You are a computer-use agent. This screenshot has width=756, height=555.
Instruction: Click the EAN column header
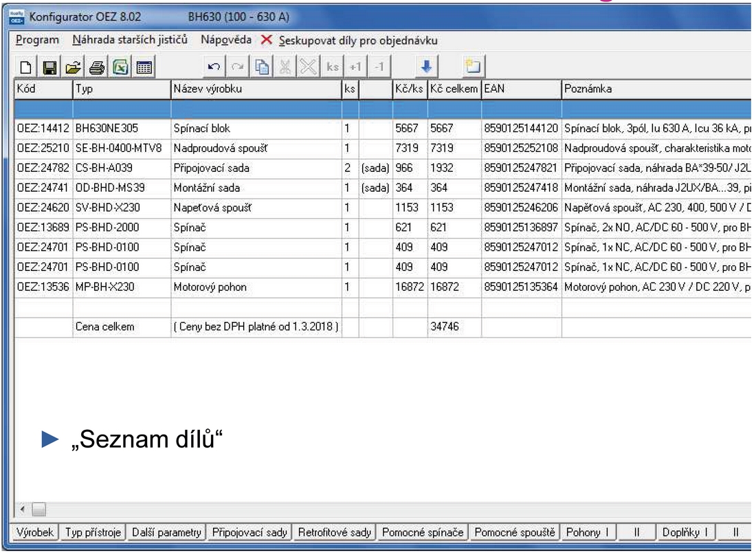522,89
